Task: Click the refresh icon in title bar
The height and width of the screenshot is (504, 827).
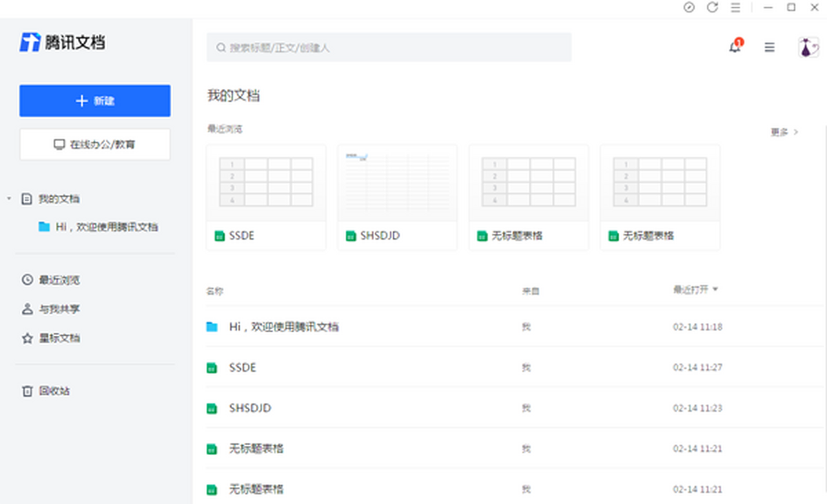Action: coord(712,8)
